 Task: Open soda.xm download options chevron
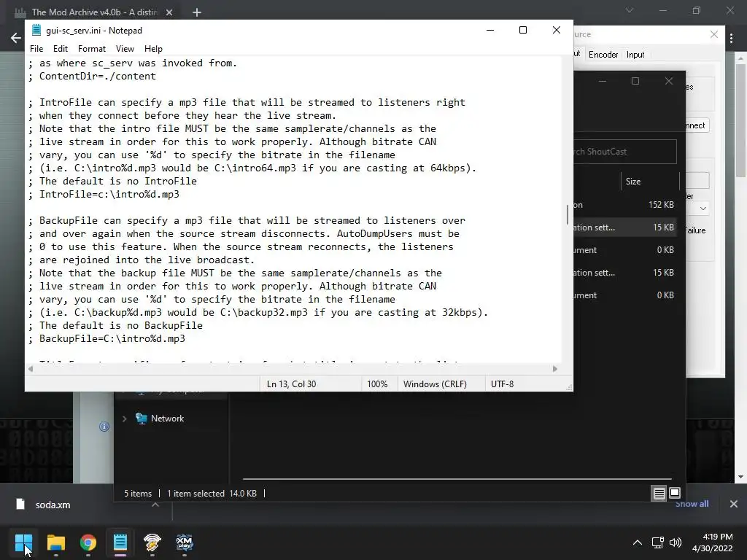(x=155, y=505)
